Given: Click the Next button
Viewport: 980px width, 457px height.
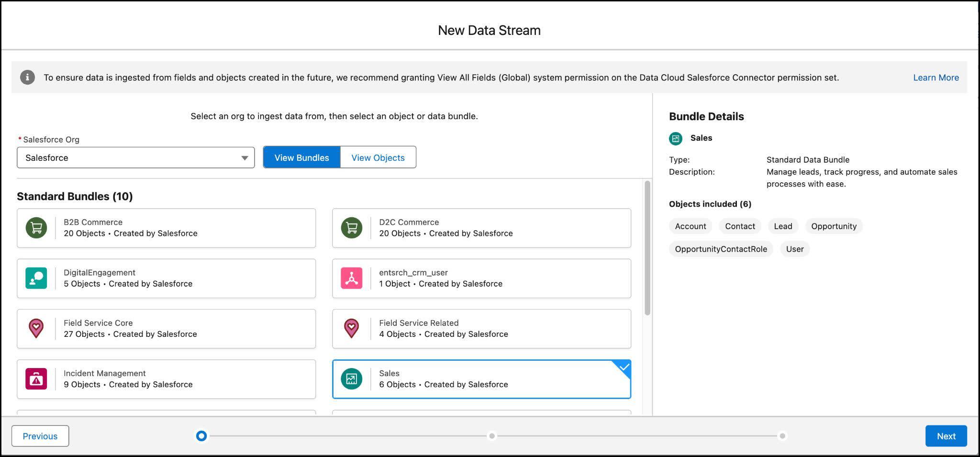Looking at the screenshot, I should 946,435.
